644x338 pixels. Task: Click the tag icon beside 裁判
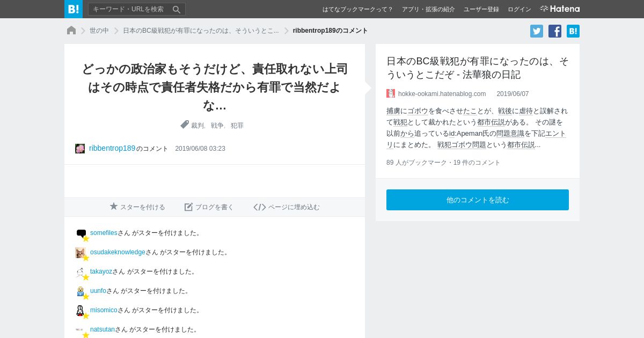point(185,124)
